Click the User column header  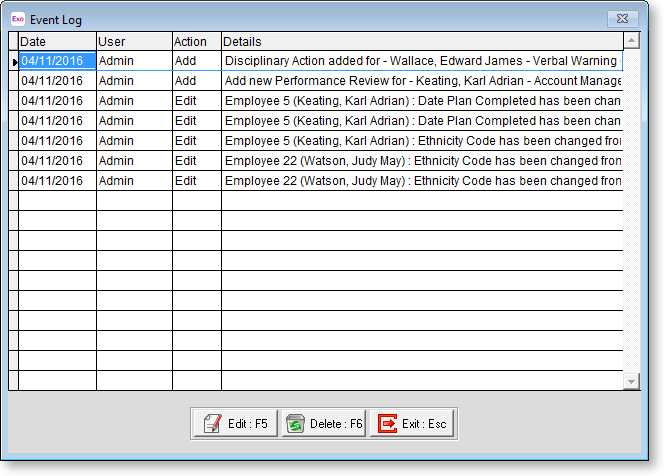(x=134, y=42)
